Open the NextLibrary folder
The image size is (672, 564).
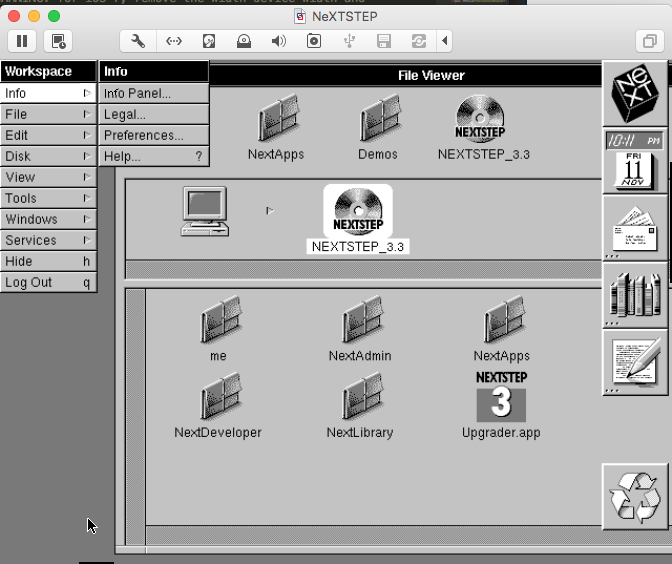click(x=361, y=405)
